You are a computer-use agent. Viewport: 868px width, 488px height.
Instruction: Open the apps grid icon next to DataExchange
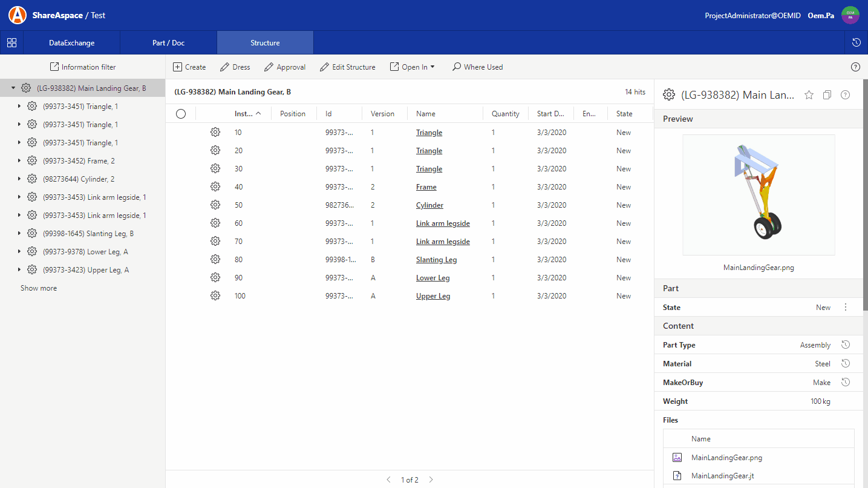11,42
